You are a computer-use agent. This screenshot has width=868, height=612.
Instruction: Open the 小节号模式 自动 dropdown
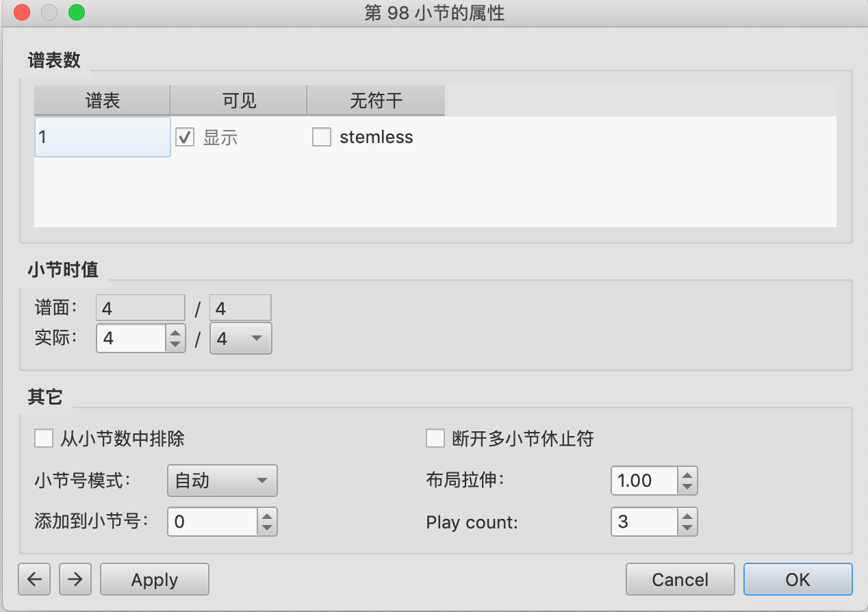click(x=222, y=481)
